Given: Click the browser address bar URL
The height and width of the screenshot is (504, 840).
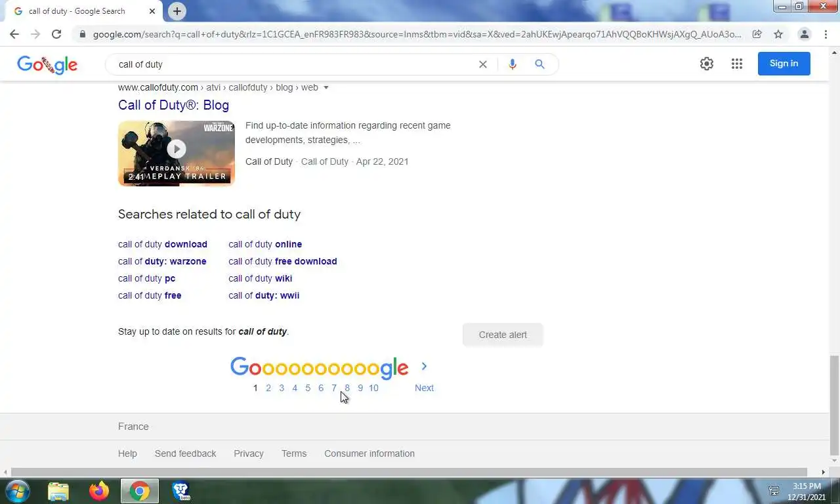Looking at the screenshot, I should (x=417, y=34).
